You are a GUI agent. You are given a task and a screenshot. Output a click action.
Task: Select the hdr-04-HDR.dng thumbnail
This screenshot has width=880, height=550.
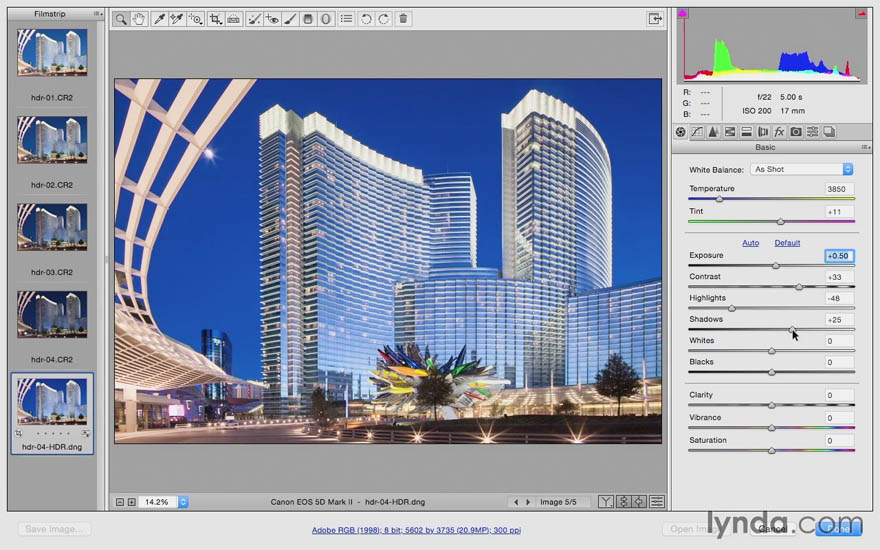52,401
